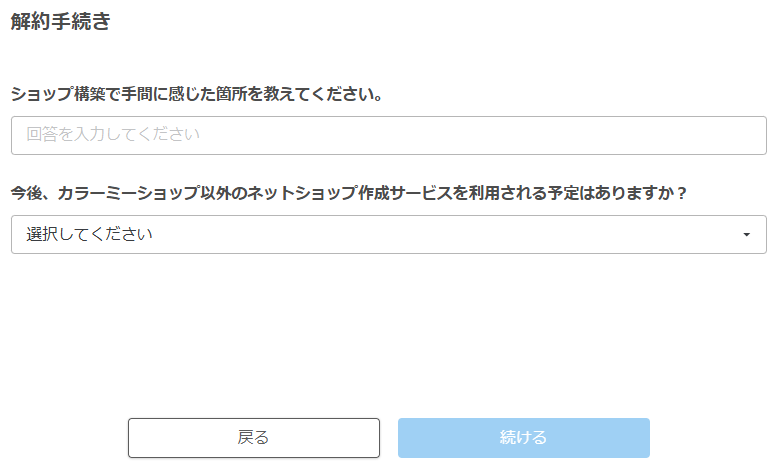This screenshot has height=471, width=779.
Task: Click the ショップ構築で手間に感じた箇所 label text
Action: click(x=197, y=95)
